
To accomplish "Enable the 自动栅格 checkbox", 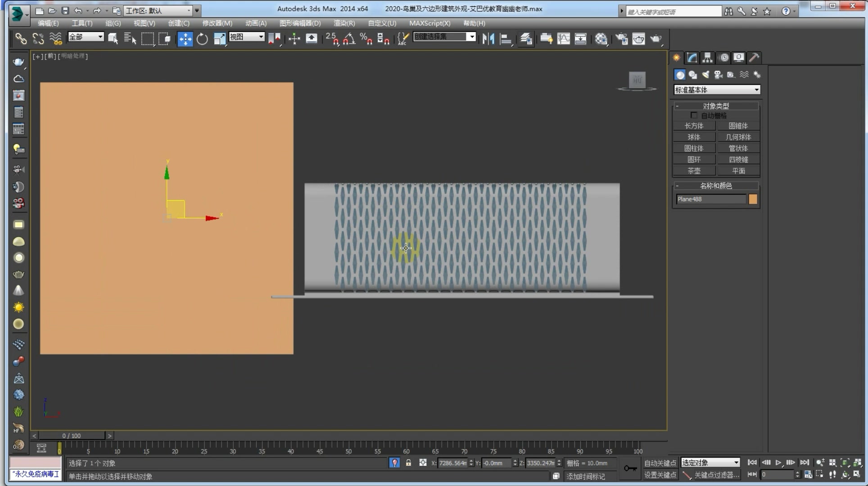I will coord(694,116).
